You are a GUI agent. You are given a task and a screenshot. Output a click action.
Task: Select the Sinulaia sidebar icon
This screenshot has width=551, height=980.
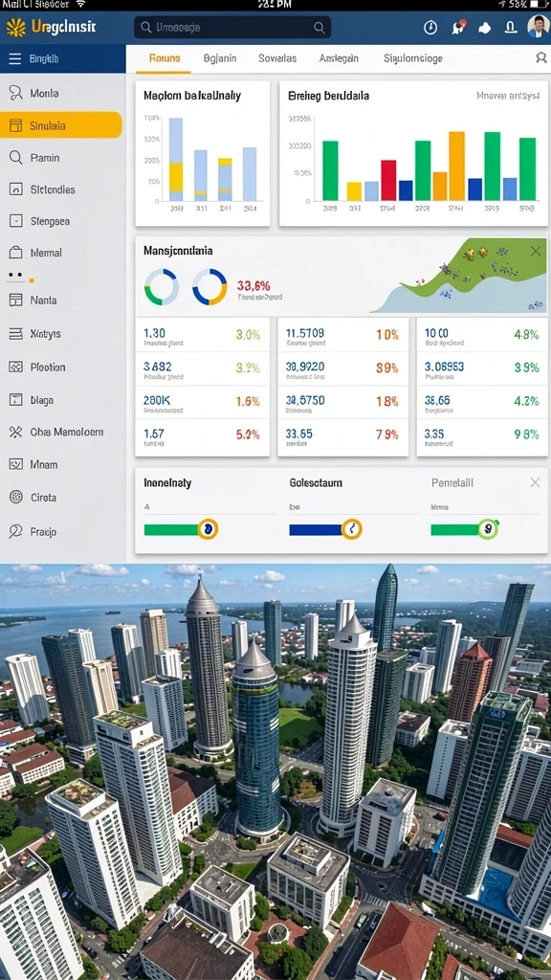point(15,125)
